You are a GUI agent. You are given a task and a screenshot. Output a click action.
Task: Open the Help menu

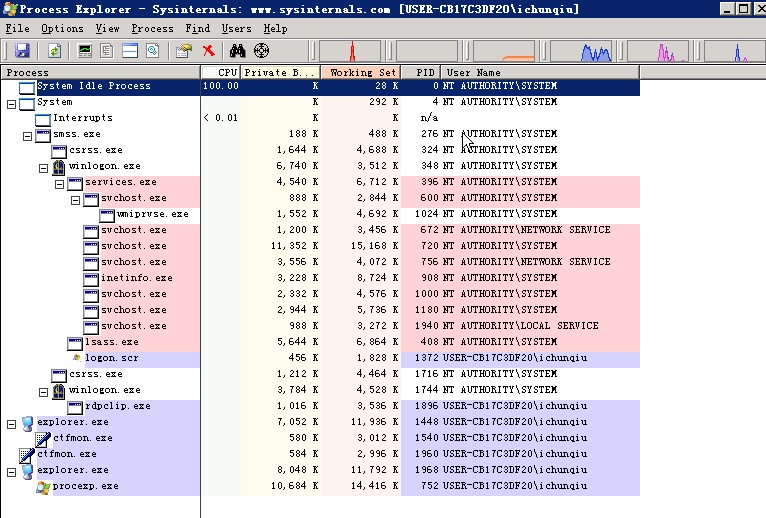click(x=275, y=28)
